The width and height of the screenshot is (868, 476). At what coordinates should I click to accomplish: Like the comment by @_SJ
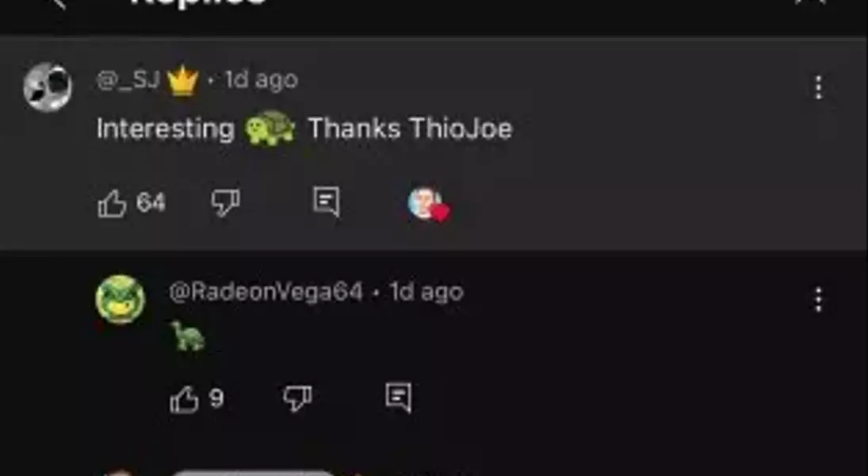click(113, 203)
